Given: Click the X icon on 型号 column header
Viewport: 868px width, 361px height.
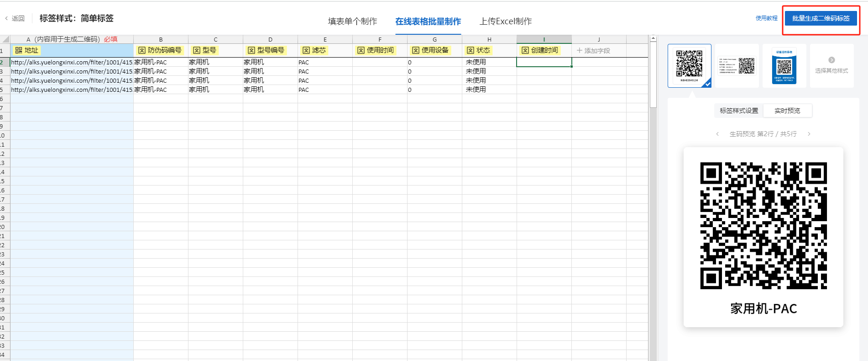Looking at the screenshot, I should click(x=197, y=50).
